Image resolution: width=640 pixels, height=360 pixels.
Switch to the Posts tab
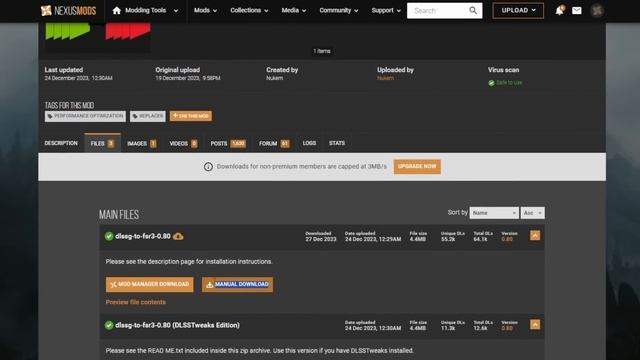pyautogui.click(x=228, y=143)
